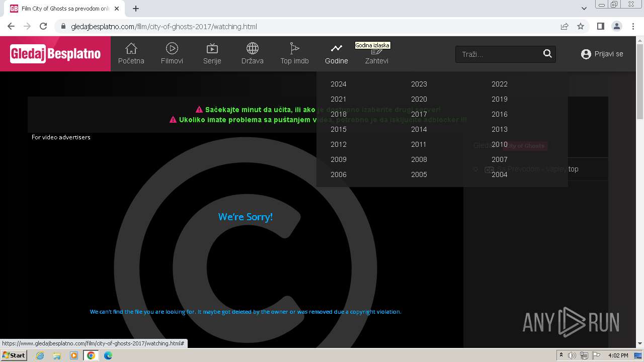Choose 2021 from the years list
This screenshot has height=362, width=644.
(339, 99)
